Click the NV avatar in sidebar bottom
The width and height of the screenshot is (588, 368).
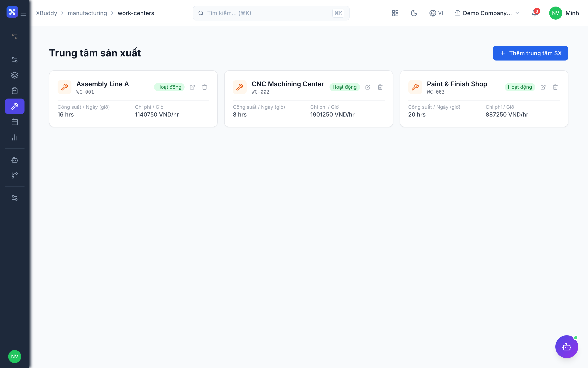coord(14,357)
